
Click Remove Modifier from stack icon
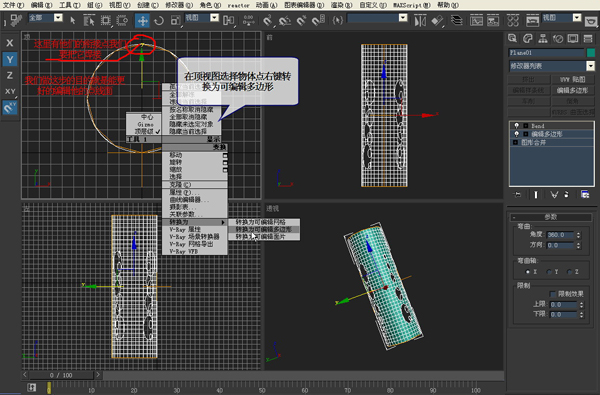pyautogui.click(x=567, y=194)
